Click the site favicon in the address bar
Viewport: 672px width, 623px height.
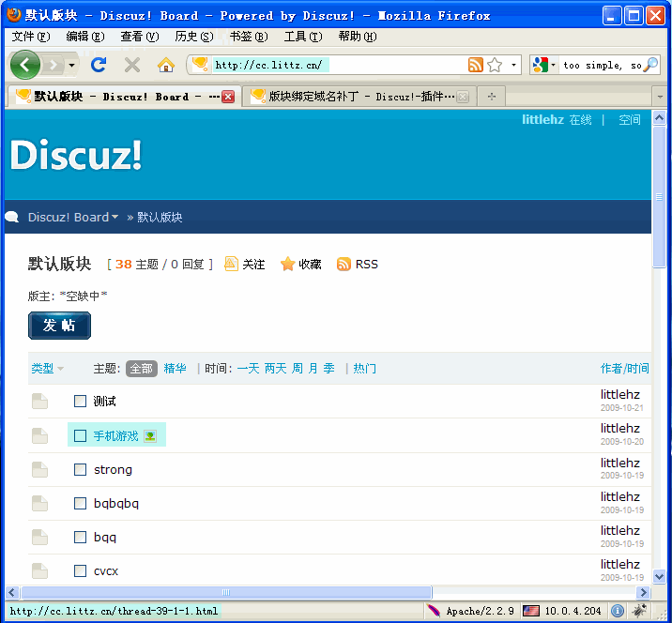200,65
